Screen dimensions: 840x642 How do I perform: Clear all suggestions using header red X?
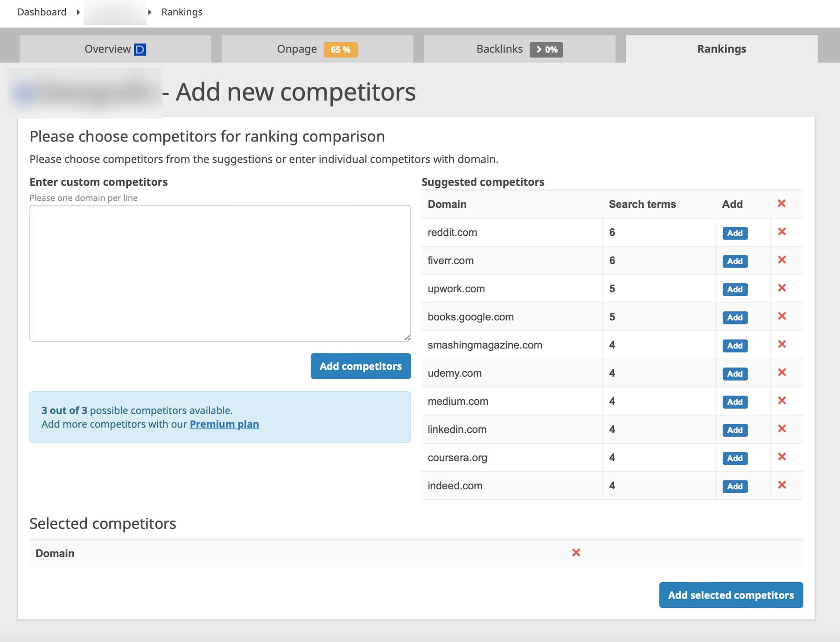coord(782,204)
